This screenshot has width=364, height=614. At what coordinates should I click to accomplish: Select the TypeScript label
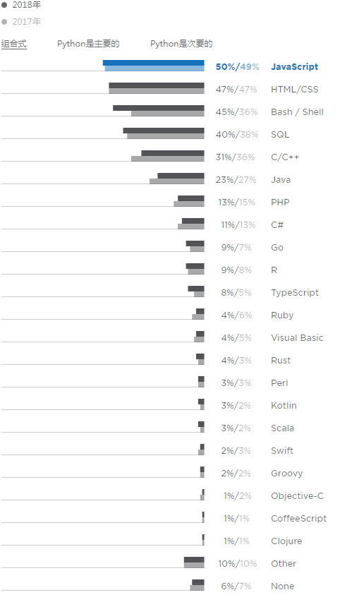[295, 293]
